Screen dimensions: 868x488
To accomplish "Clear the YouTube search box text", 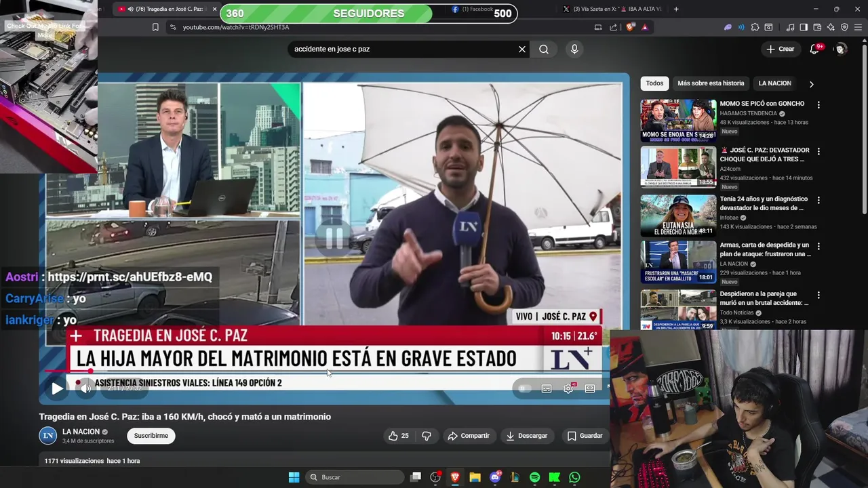I will tap(522, 49).
